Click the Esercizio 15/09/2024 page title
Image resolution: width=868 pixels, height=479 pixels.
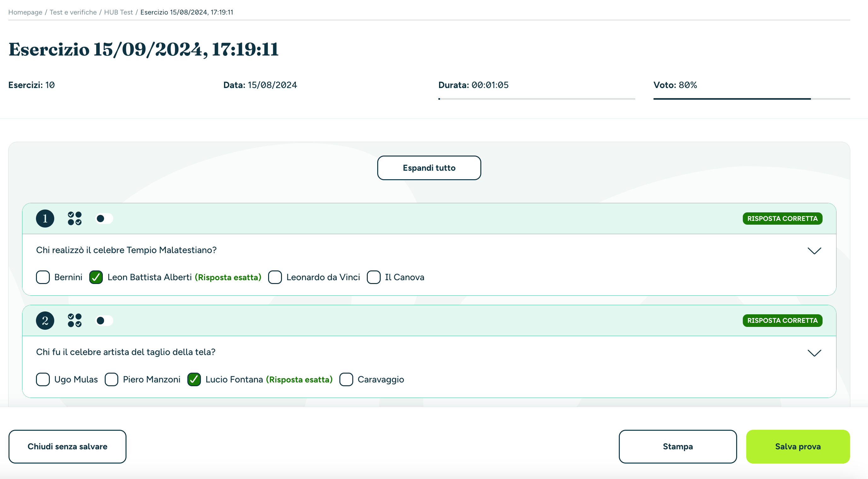pyautogui.click(x=144, y=50)
